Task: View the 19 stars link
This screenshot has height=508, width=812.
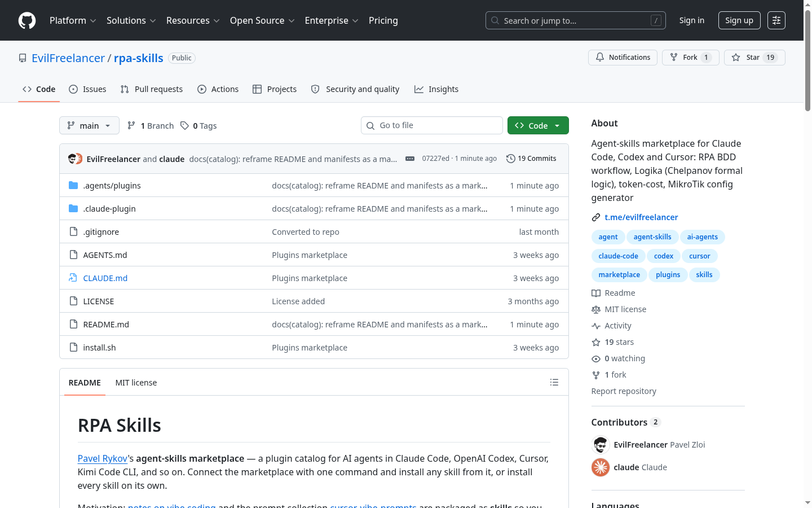Action: [613, 342]
